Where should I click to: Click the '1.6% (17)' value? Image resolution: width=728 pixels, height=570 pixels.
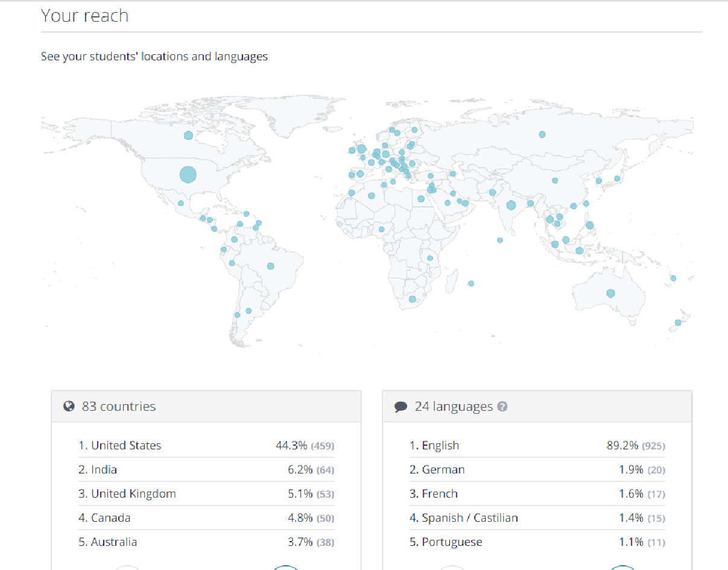pos(642,494)
